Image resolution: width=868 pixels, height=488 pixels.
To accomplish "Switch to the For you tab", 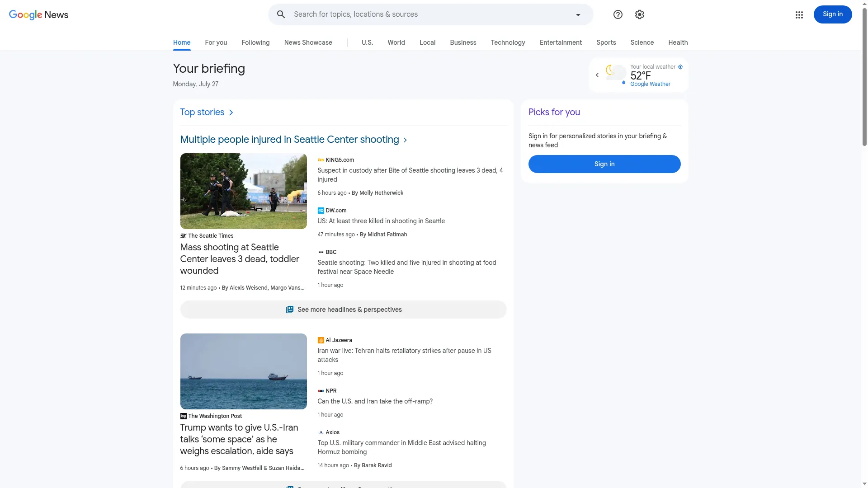I will point(216,42).
